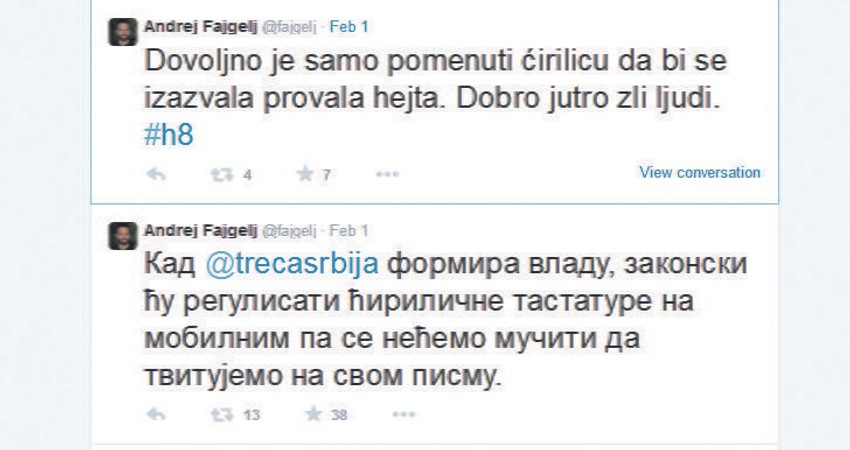Favorite the #h8 tweet with star
850x450 pixels.
[x=305, y=174]
